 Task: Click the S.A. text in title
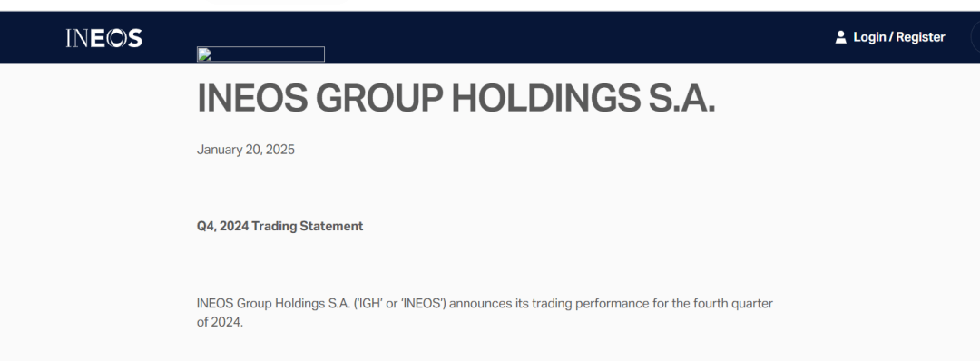point(681,98)
